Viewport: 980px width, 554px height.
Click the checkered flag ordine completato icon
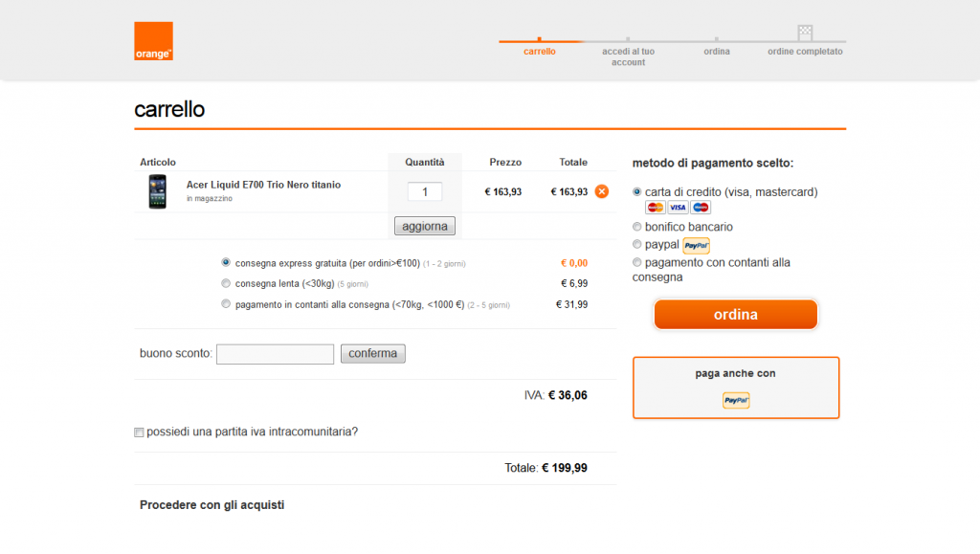coord(804,31)
